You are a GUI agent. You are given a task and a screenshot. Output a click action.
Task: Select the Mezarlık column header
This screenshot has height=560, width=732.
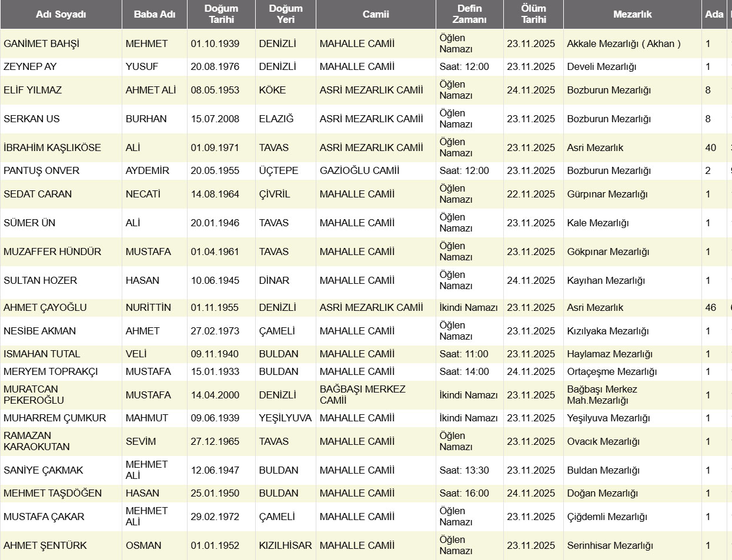click(632, 14)
